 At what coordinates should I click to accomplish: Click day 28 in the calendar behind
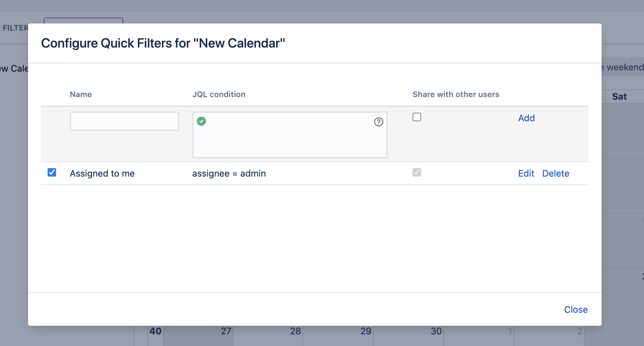pyautogui.click(x=295, y=331)
